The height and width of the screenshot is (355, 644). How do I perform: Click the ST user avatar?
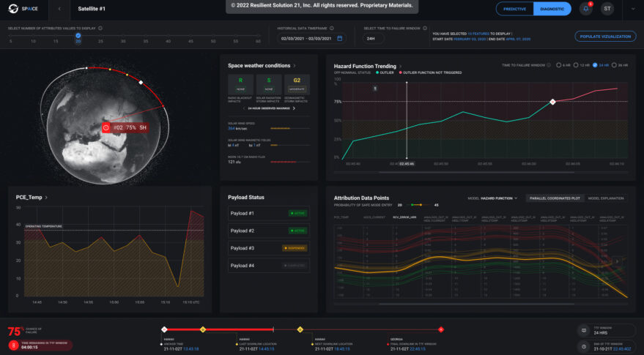pyautogui.click(x=607, y=9)
